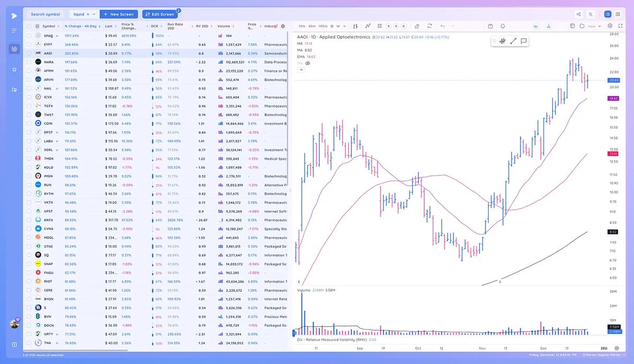Viewport: 634px width, 364px height.
Task: Select the 65m timeframe
Action: (312, 26)
